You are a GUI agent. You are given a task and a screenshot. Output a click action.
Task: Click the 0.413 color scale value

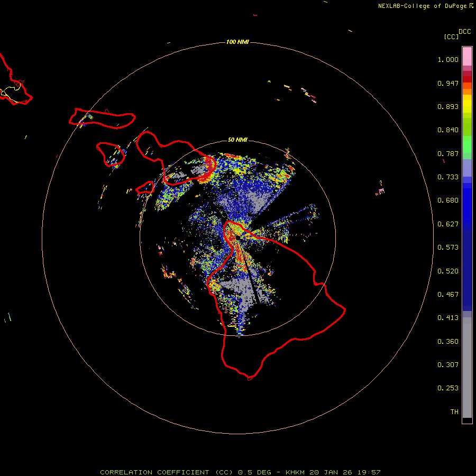pyautogui.click(x=448, y=318)
